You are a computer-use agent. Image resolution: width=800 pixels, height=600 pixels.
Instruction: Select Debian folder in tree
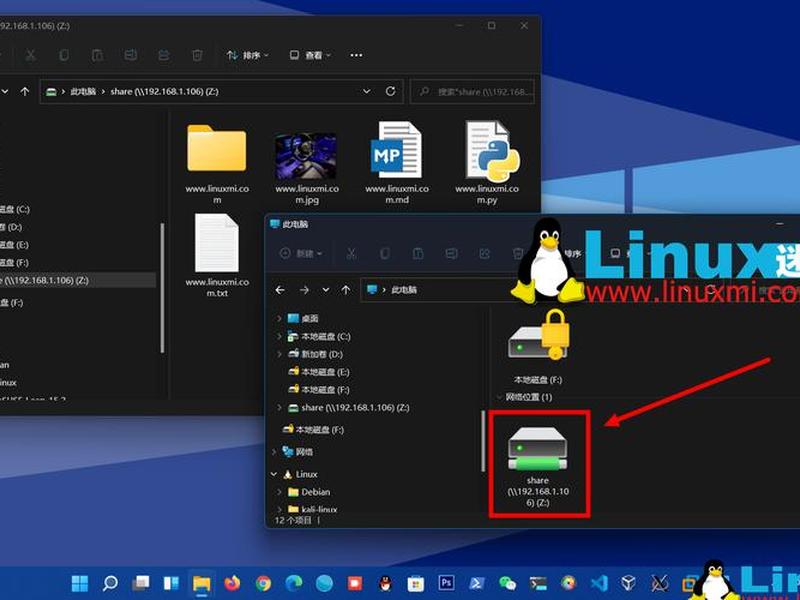[x=309, y=492]
